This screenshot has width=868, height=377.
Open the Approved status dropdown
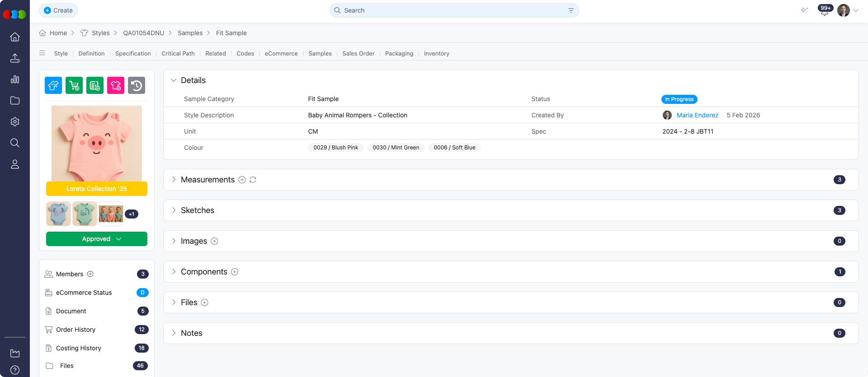click(x=97, y=239)
